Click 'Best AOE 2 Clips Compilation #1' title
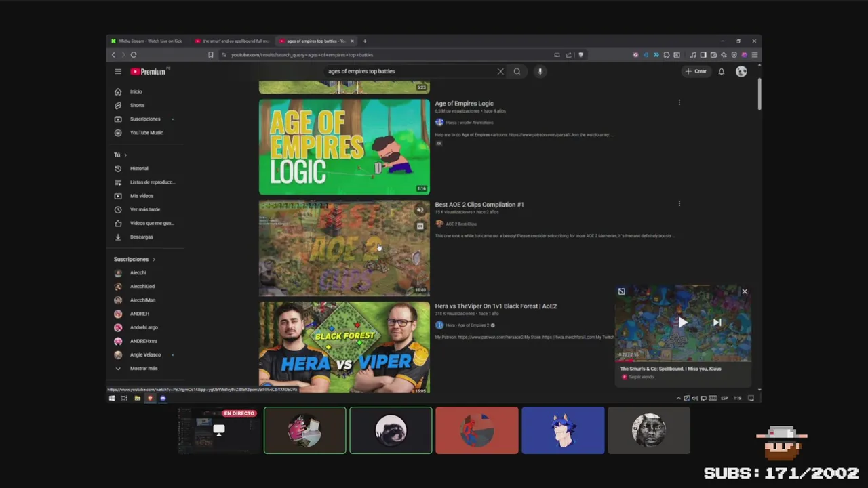The image size is (868, 488). pos(479,205)
